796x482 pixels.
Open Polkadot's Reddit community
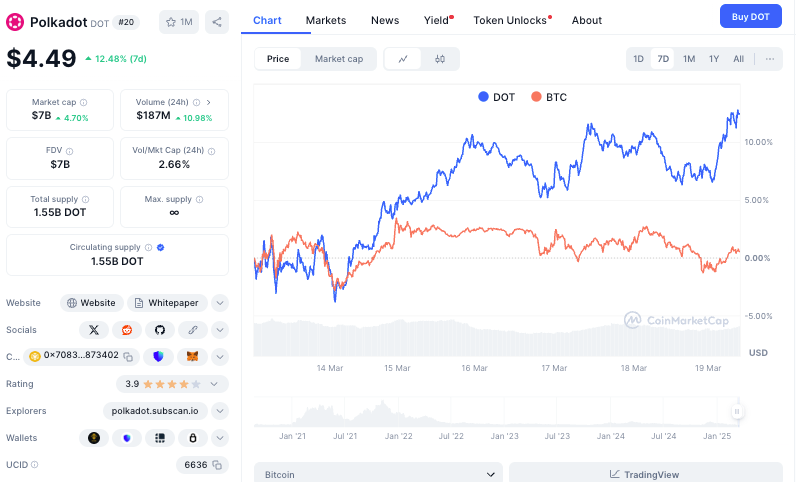(127, 330)
